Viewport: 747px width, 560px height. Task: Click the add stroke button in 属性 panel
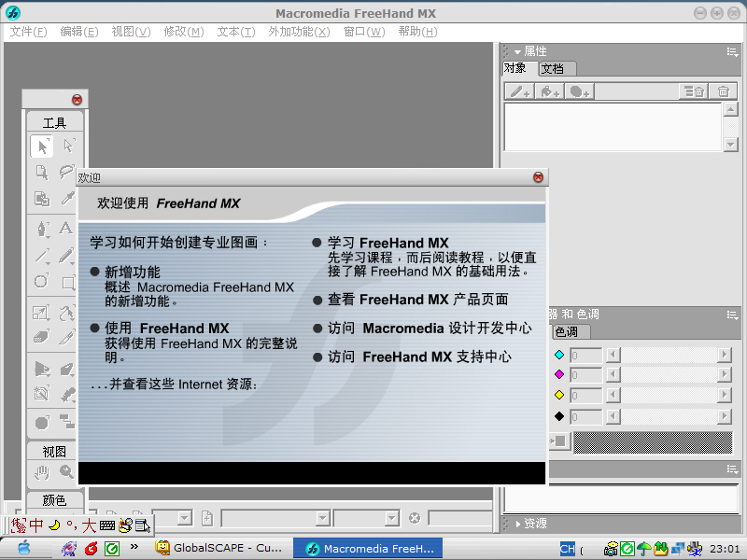(520, 91)
